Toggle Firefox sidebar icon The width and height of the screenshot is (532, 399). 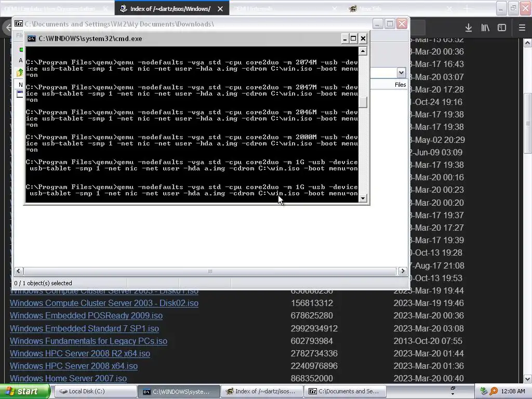pyautogui.click(x=502, y=28)
